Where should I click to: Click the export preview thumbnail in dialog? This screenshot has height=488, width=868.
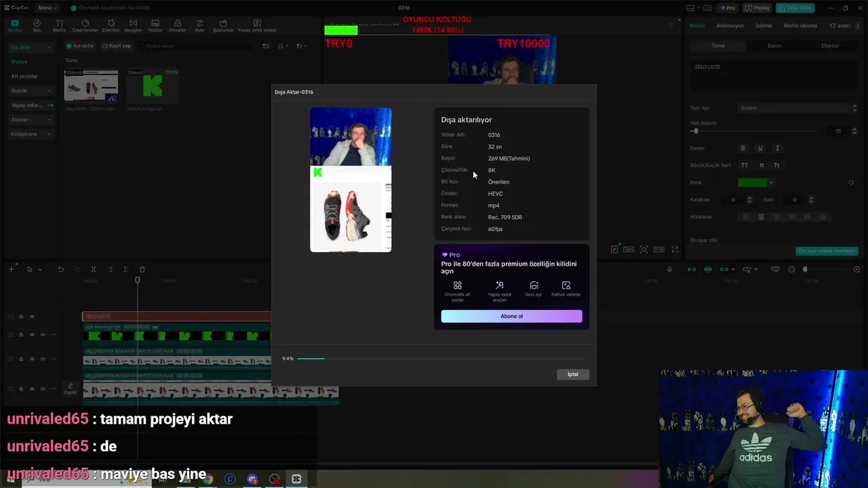tap(351, 180)
